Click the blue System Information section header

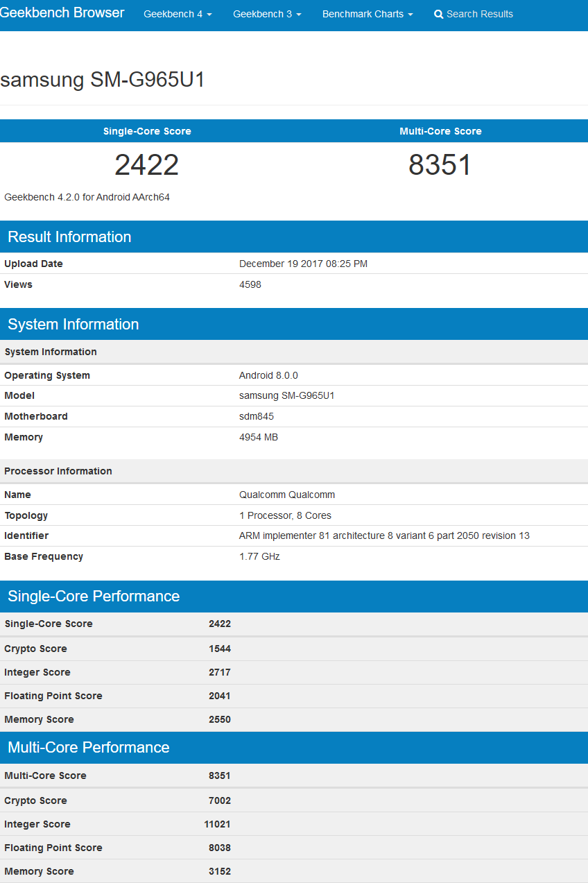pos(294,324)
